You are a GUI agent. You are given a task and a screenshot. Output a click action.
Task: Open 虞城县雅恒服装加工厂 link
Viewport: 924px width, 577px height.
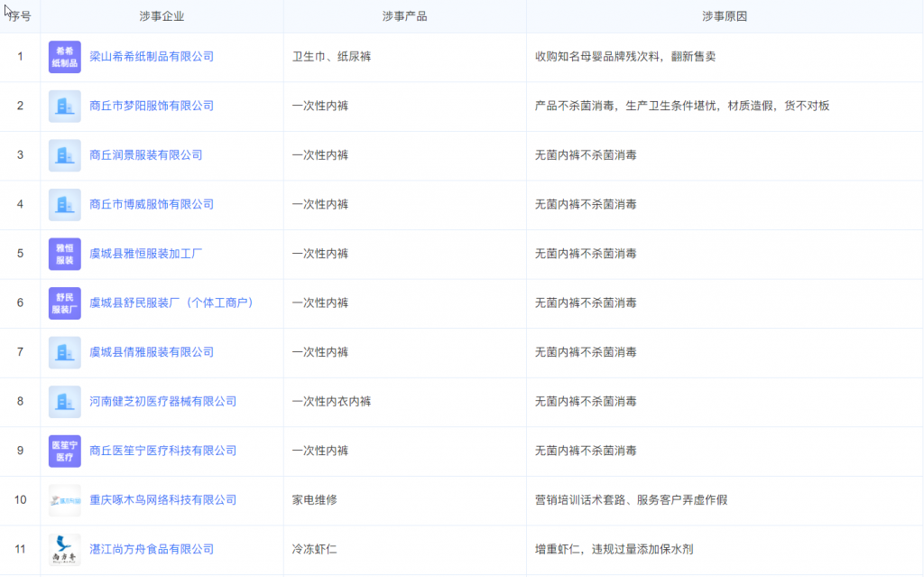(x=145, y=254)
